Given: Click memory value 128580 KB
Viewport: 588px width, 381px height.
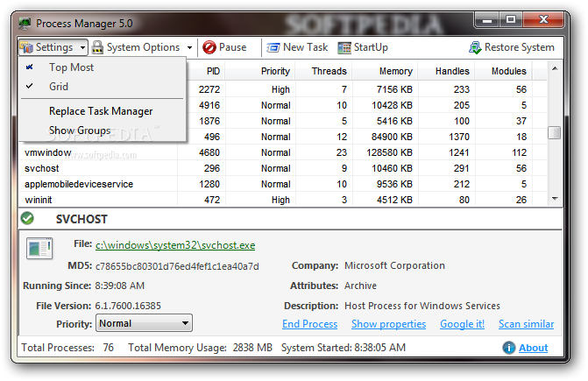Looking at the screenshot, I should point(389,152).
